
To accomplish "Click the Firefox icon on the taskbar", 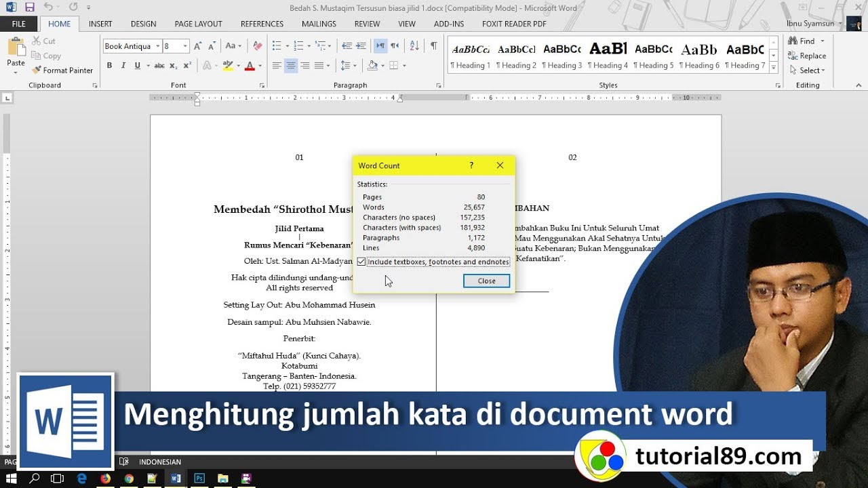I will click(105, 478).
